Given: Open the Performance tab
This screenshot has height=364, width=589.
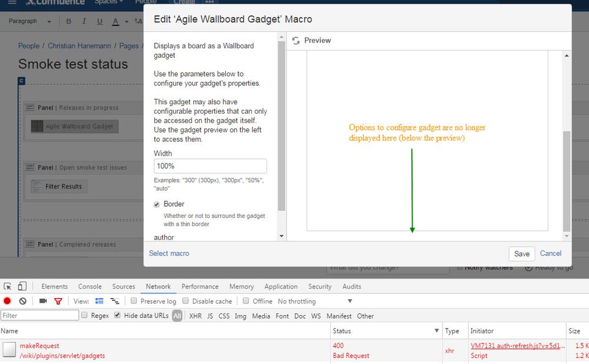Looking at the screenshot, I should click(200, 286).
